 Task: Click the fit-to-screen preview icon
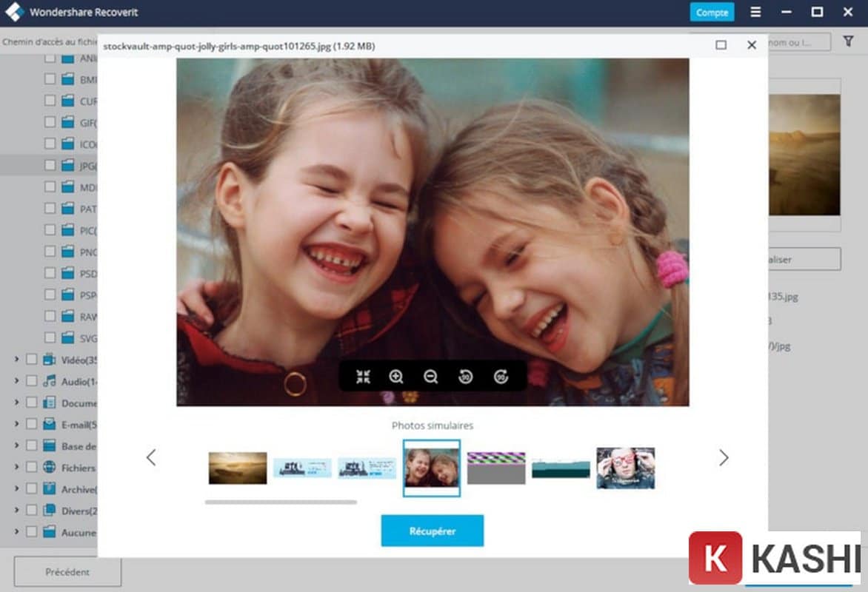pos(361,377)
